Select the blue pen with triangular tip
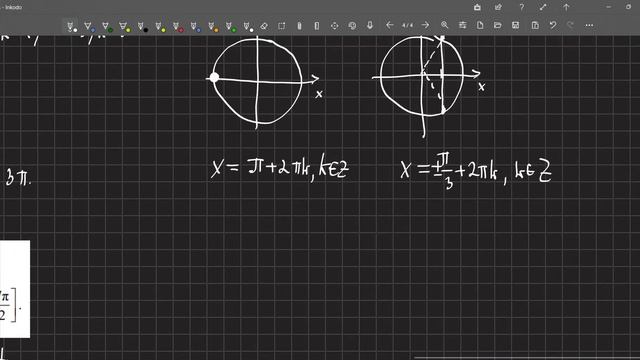The height and width of the screenshot is (360, 640). [x=89, y=26]
